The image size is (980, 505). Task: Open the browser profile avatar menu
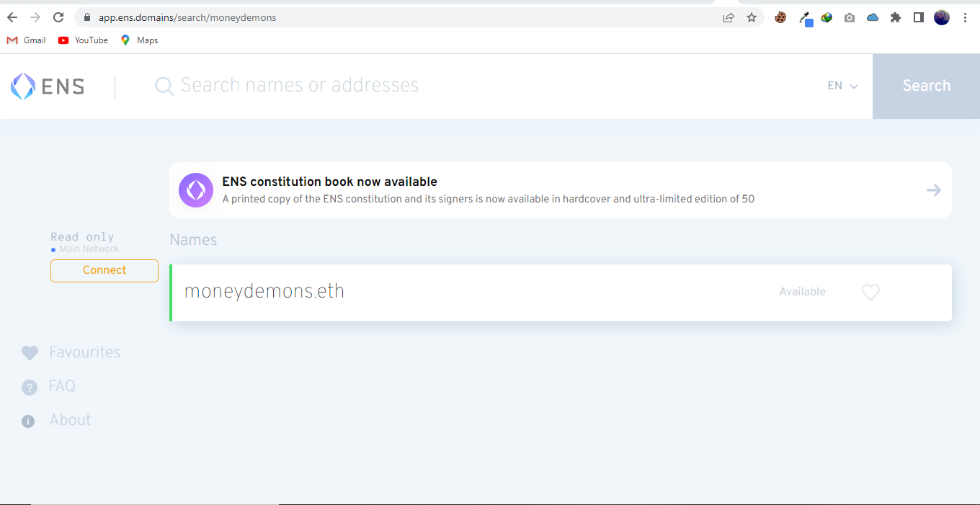tap(942, 17)
